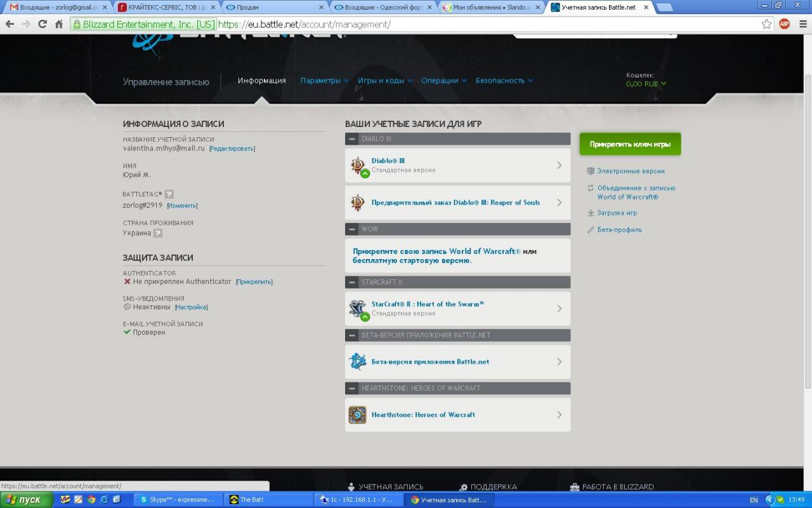The height and width of the screenshot is (508, 812).
Task: Click Редактировать next to account email
Action: [x=232, y=149]
